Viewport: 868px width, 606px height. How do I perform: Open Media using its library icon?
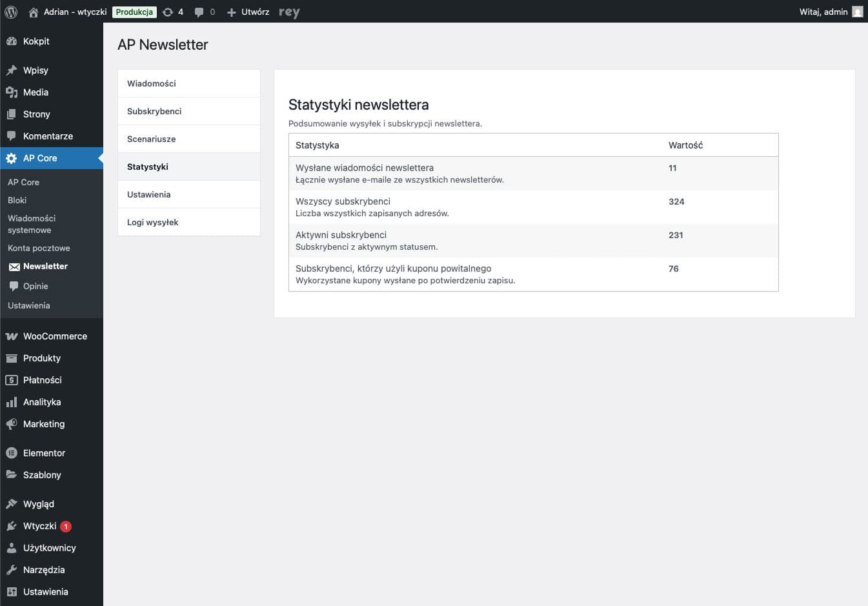coord(12,92)
